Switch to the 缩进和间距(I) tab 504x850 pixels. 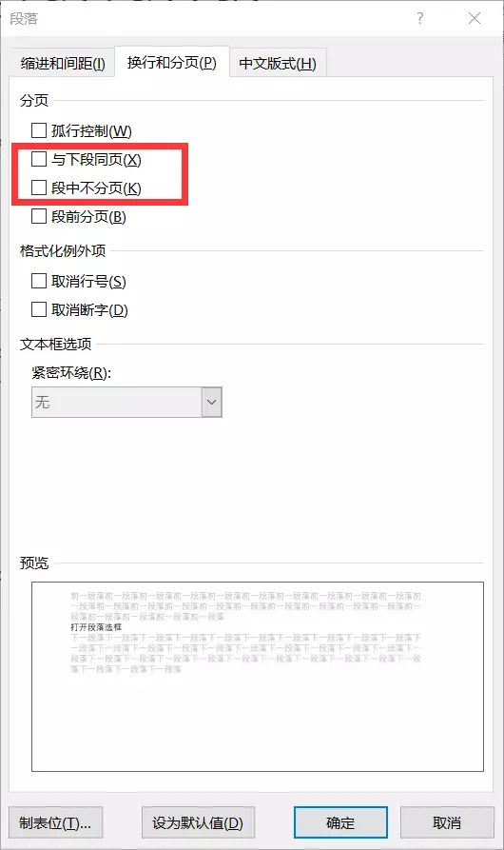coord(63,64)
